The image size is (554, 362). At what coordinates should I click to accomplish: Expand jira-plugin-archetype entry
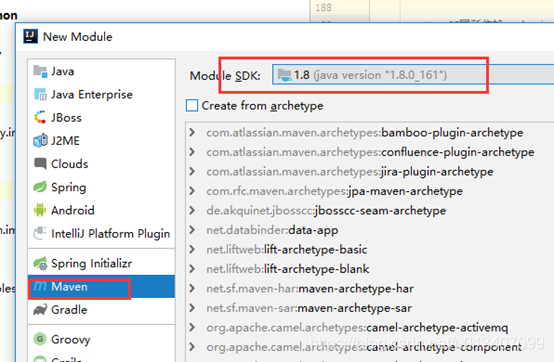(192, 171)
